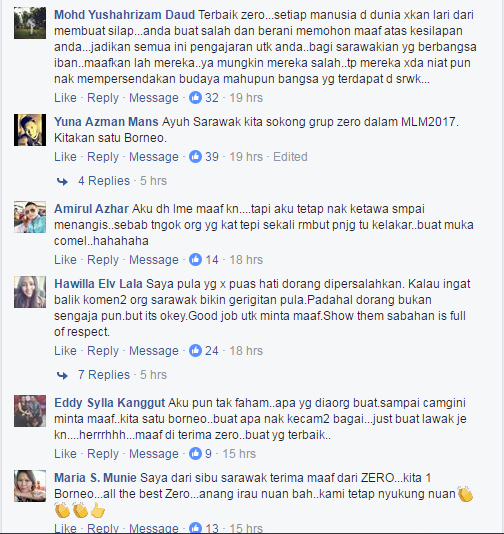Like Mohd Yushahrizam Daud's comment
This screenshot has height=534, width=504.
(65, 98)
